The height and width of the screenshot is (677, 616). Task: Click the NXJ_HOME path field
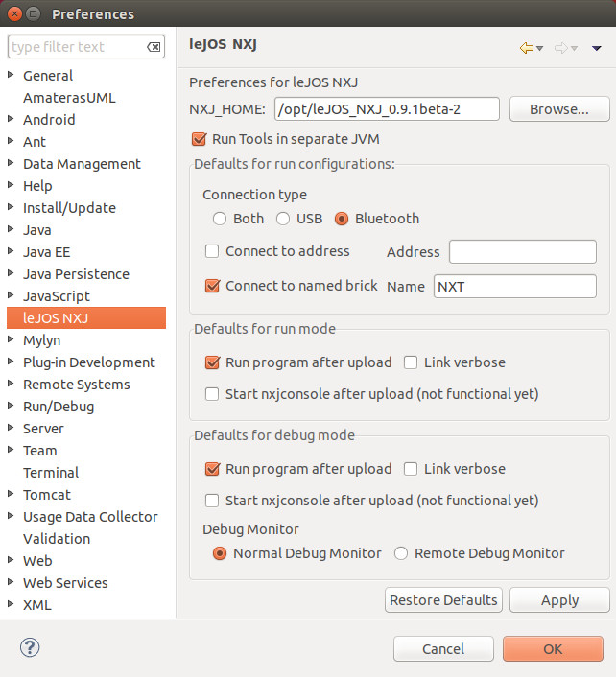tap(387, 108)
